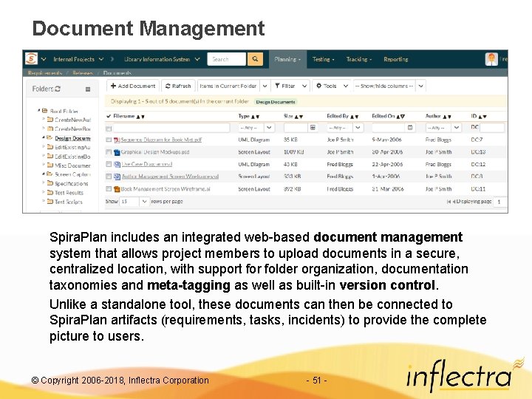Image resolution: width=532 pixels, height=399 pixels.
Task: Expand the Screen Captures folder node
Action: [x=44, y=174]
